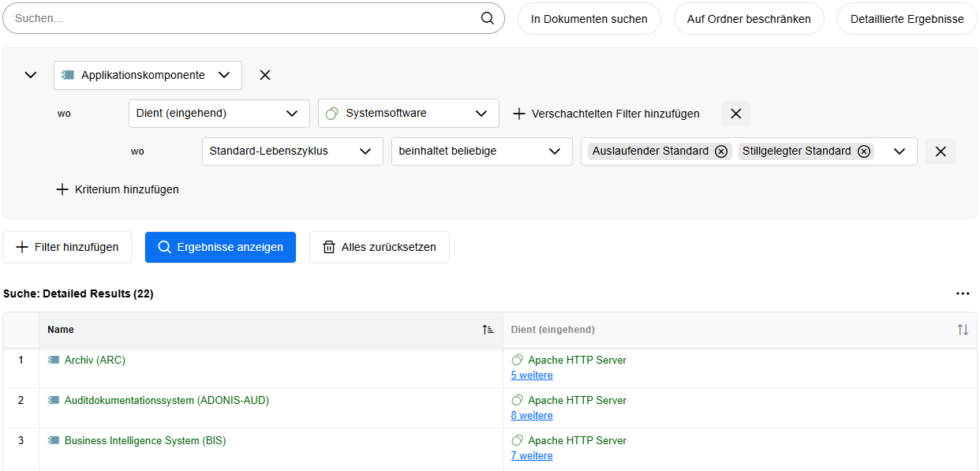The height and width of the screenshot is (471, 980).
Task: Click the Applikationskomponente class icon in the filter
Action: click(x=69, y=75)
